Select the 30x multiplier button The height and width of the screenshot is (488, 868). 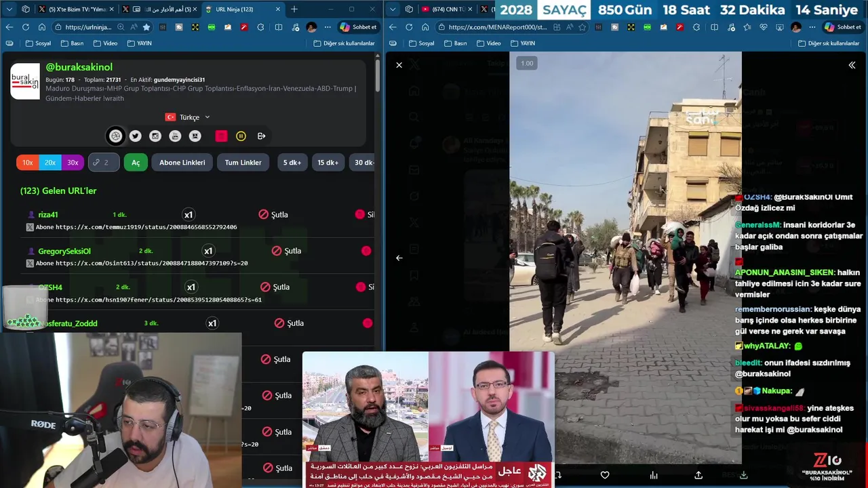point(73,163)
